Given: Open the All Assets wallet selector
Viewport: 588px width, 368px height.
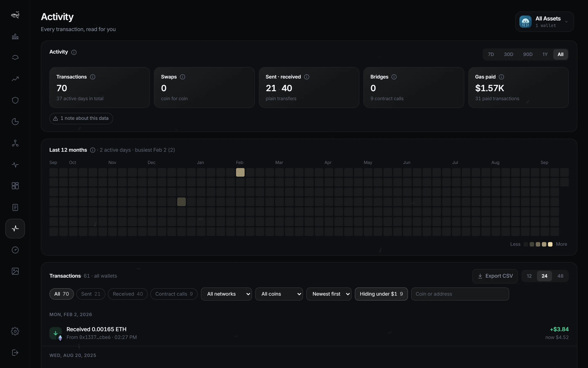Looking at the screenshot, I should pos(545,22).
